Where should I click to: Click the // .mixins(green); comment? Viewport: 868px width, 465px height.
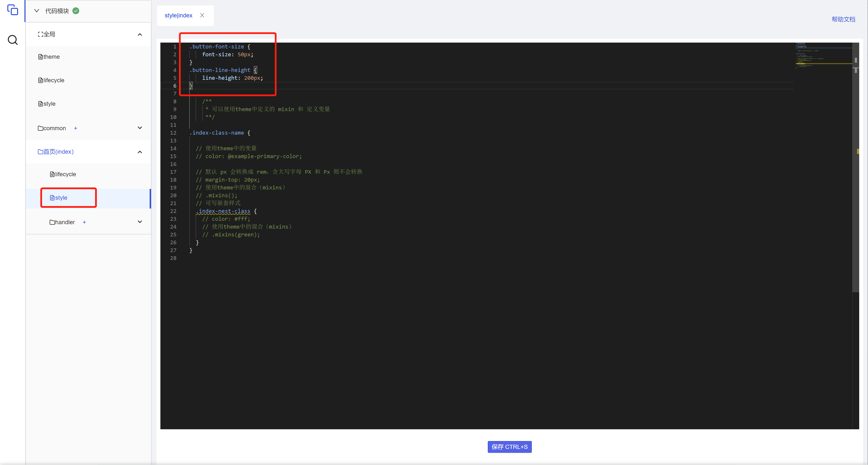[231, 235]
